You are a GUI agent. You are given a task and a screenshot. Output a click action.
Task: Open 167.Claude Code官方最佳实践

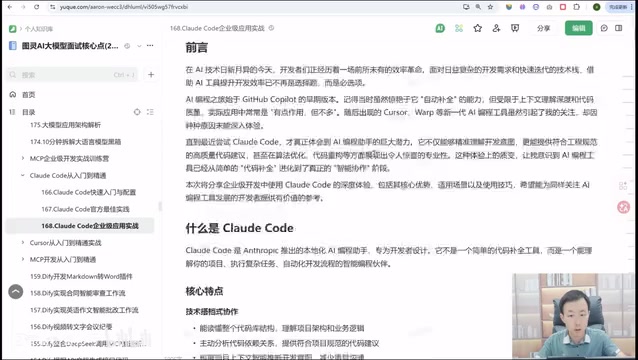tap(85, 209)
